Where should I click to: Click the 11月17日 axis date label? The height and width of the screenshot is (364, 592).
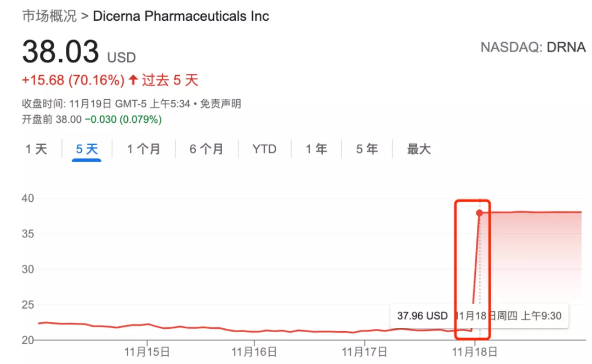pos(365,352)
